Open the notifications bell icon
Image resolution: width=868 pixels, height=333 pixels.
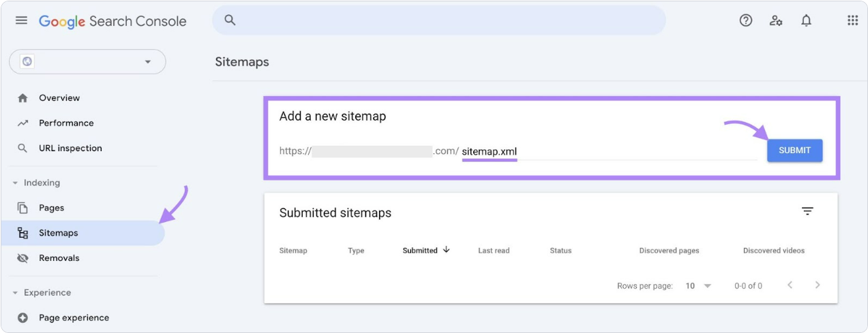coord(806,20)
